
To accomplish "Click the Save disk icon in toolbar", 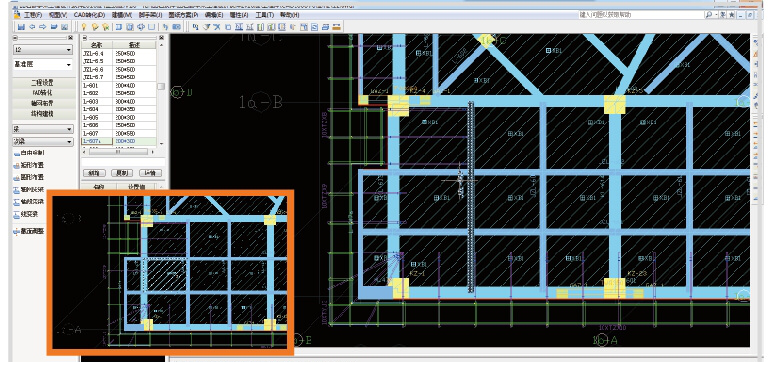I will (21, 27).
